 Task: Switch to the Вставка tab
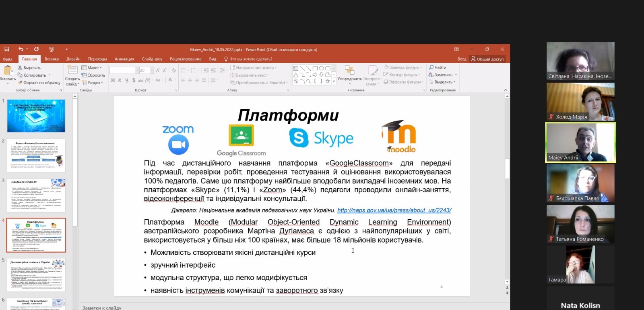pos(52,59)
